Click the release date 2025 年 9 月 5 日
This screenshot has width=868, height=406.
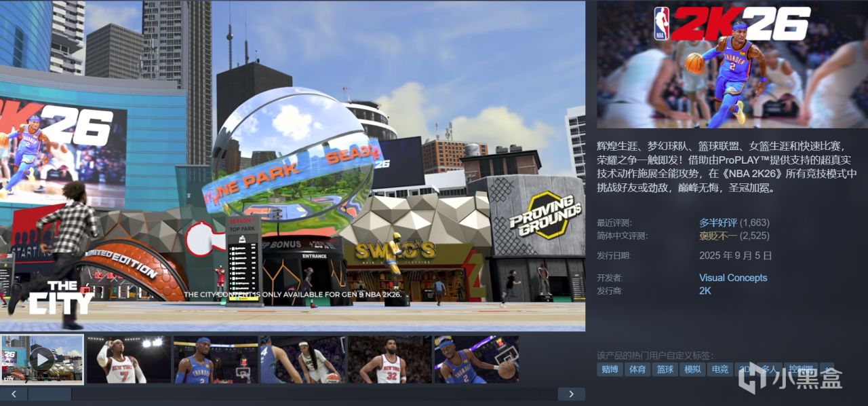click(735, 256)
